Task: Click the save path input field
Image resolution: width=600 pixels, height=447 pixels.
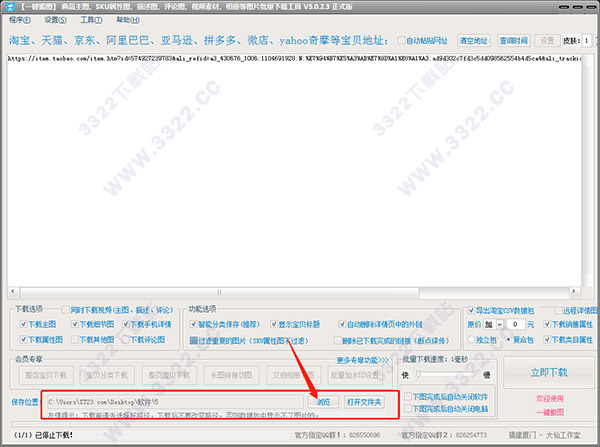Action: point(175,402)
